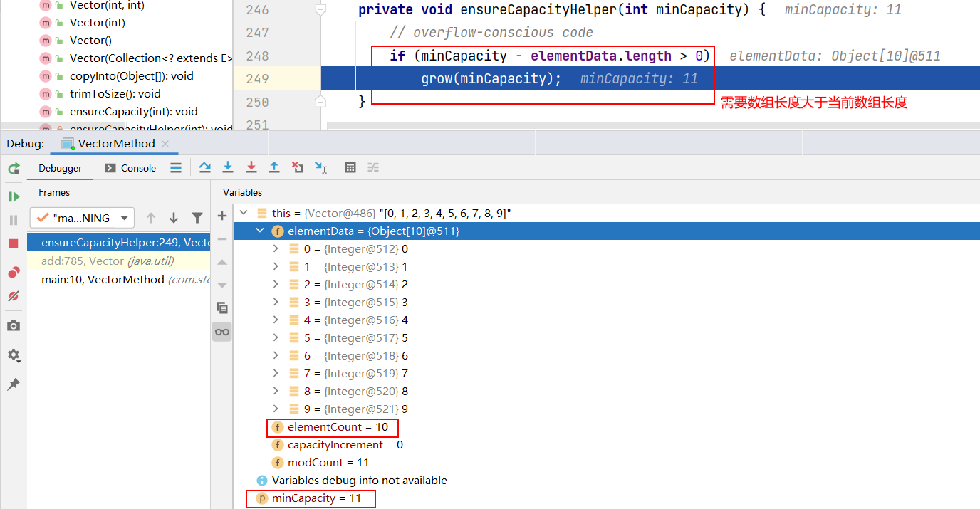Viewport: 980px width, 509px height.
Task: Take a thread dump with camera icon
Action: click(x=14, y=325)
